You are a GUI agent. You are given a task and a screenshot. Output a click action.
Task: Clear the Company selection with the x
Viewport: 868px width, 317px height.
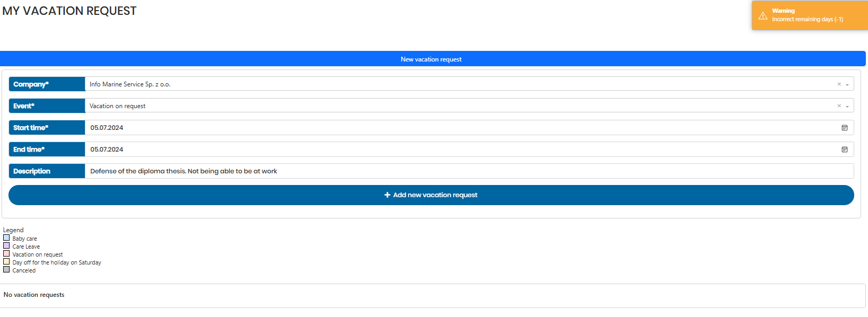839,84
